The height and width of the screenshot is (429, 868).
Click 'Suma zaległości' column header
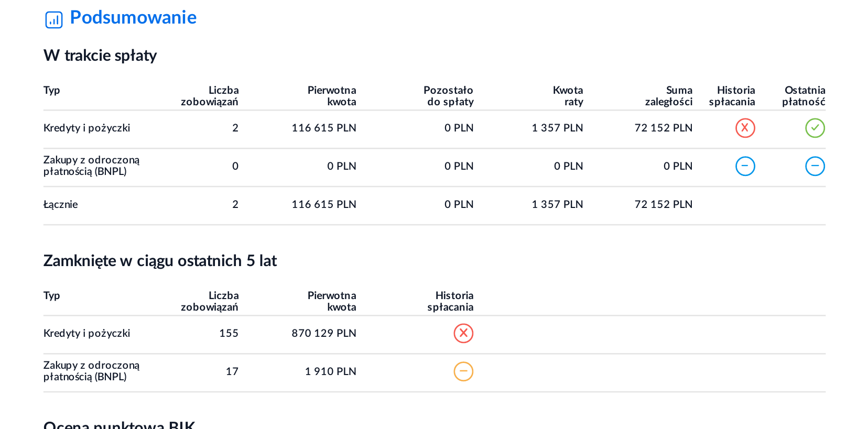tap(668, 96)
